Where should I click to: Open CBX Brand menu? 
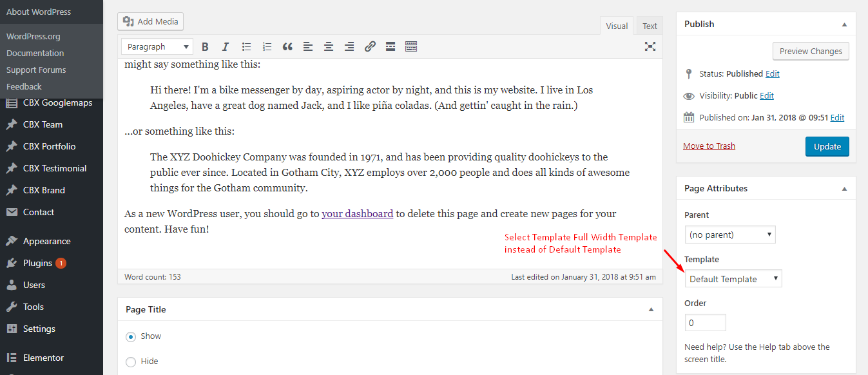(52, 190)
